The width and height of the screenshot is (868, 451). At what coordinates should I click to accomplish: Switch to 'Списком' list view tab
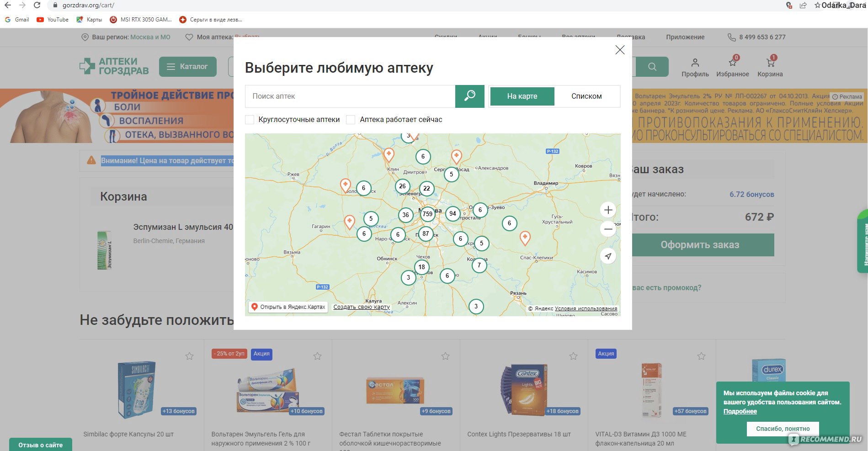coord(586,96)
